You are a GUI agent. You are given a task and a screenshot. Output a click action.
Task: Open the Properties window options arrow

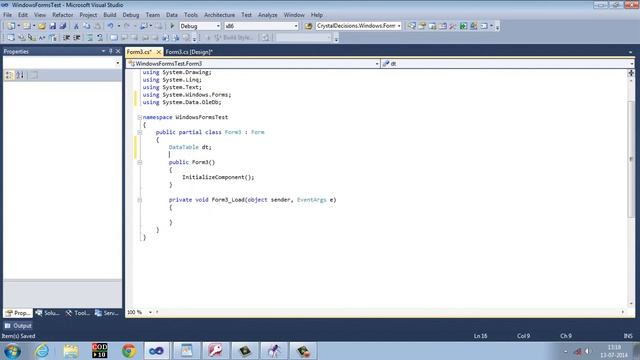pos(103,51)
